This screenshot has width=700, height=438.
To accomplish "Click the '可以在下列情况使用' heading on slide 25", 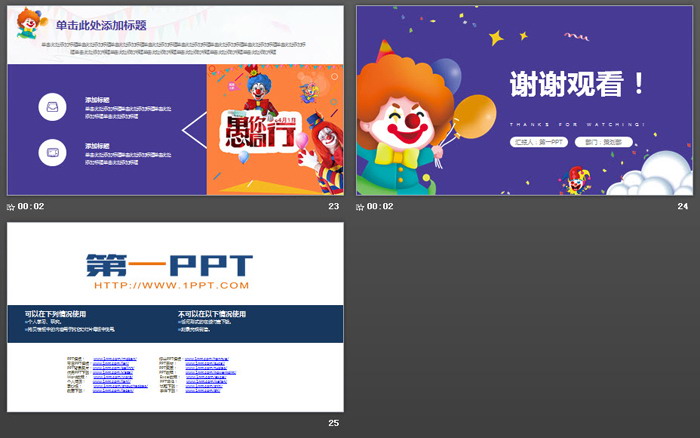I will tap(55, 314).
